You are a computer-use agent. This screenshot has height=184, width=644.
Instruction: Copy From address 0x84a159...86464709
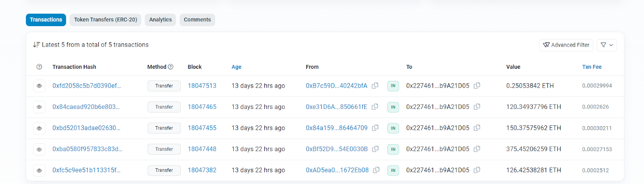click(375, 128)
